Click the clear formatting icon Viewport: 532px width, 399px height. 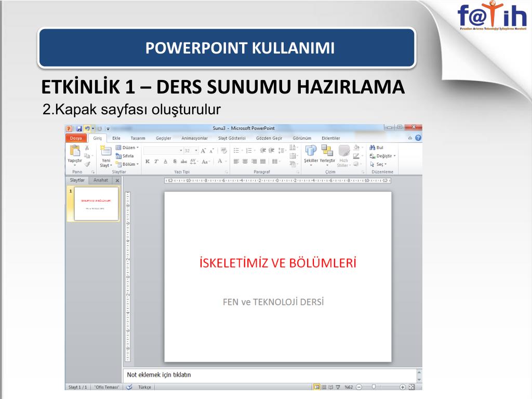pos(223,150)
